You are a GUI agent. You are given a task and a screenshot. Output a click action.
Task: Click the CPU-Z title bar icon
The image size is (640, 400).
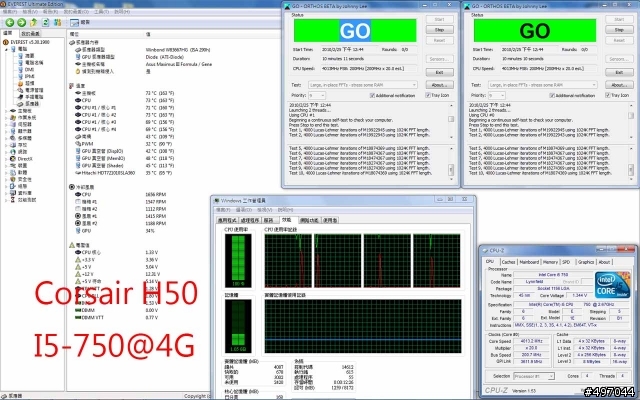click(485, 250)
